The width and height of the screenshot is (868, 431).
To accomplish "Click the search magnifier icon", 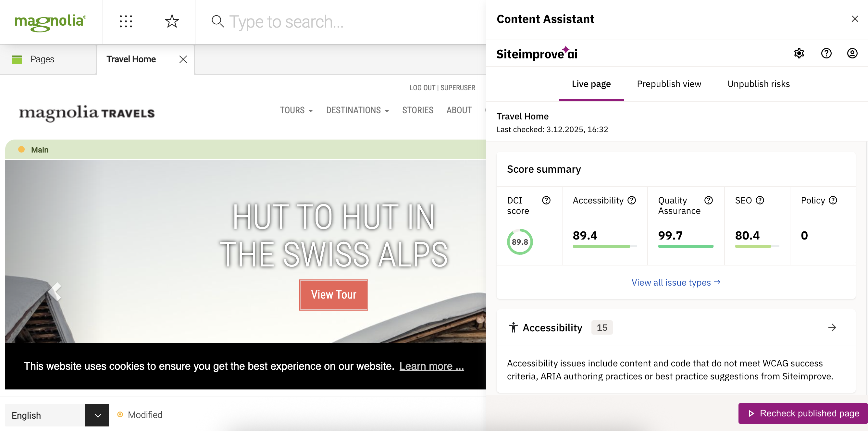I will 218,21.
